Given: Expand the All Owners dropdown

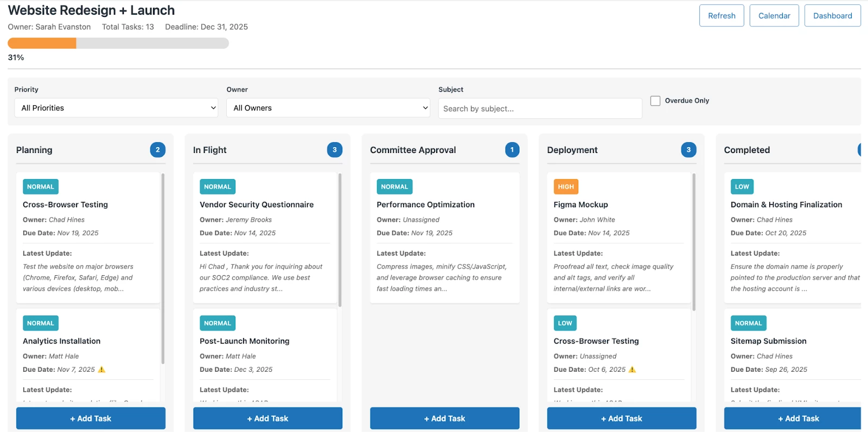Looking at the screenshot, I should pos(328,108).
